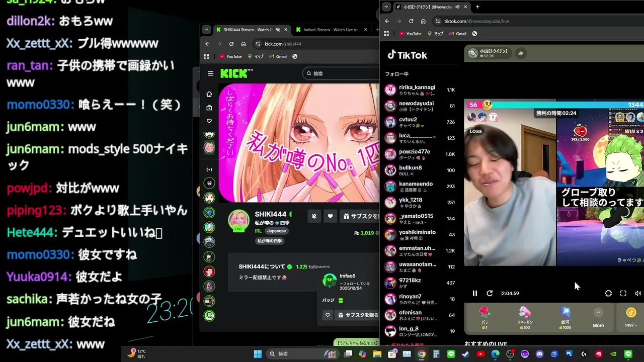The width and height of the screenshot is (644, 362).
Task: Mute the TikTok browser tab audio
Action: point(457,7)
